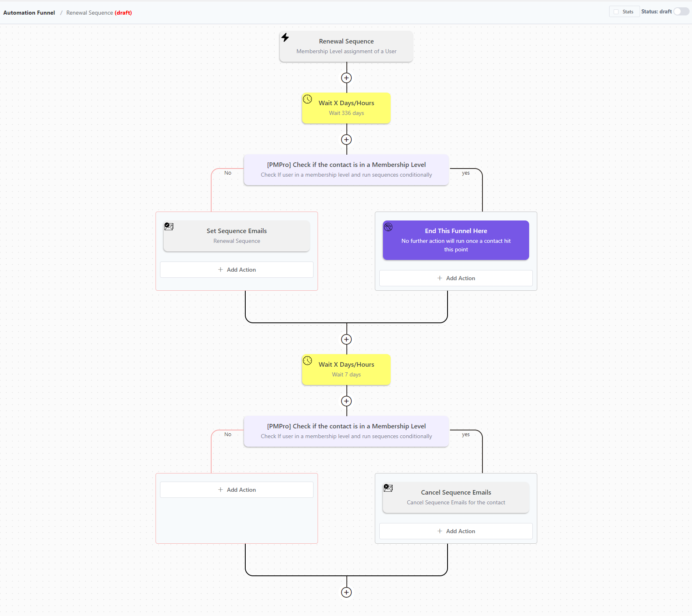Click Add Action under Set Sequence Emails
This screenshot has height=616, width=692.
coord(236,269)
